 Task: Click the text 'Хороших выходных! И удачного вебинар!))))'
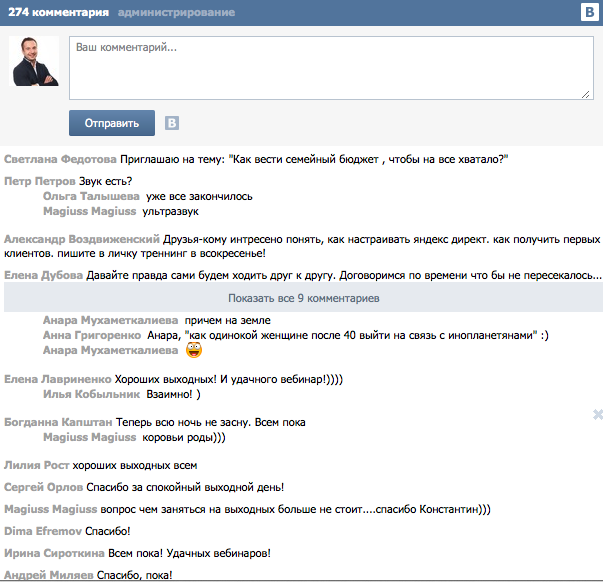[229, 379]
